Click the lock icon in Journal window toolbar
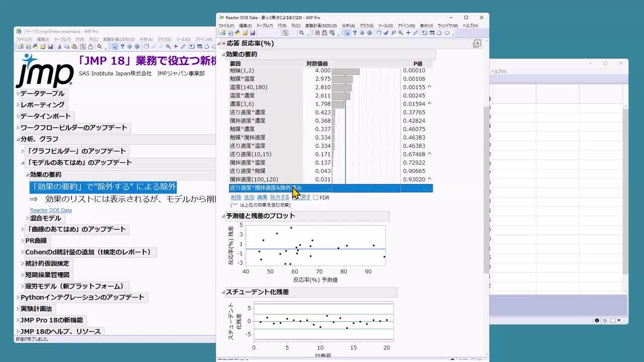The width and height of the screenshot is (644, 362). click(91, 47)
